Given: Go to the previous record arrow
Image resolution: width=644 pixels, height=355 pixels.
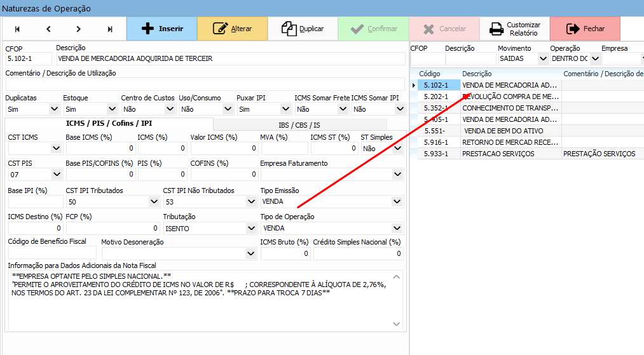Looking at the screenshot, I should coord(48,29).
